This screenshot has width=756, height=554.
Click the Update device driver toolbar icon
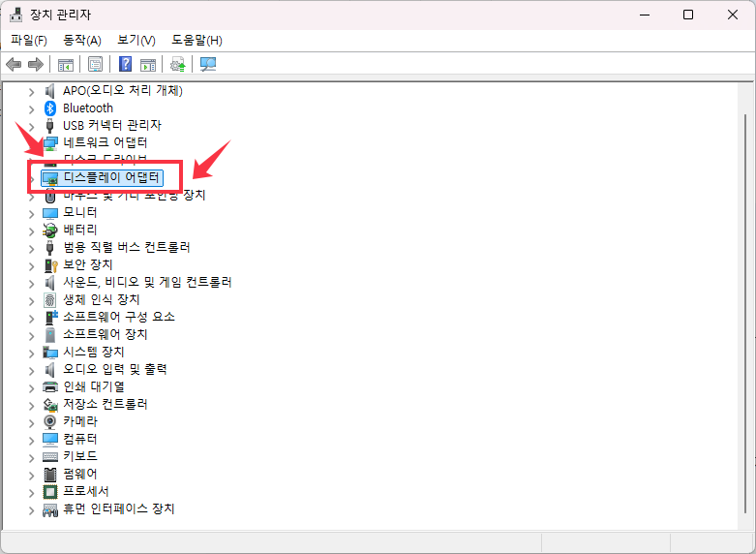(x=178, y=64)
